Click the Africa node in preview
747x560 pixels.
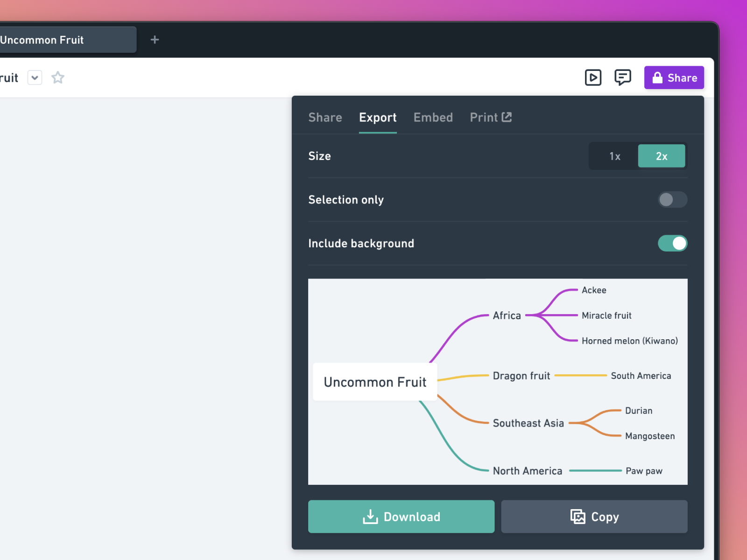(x=507, y=316)
